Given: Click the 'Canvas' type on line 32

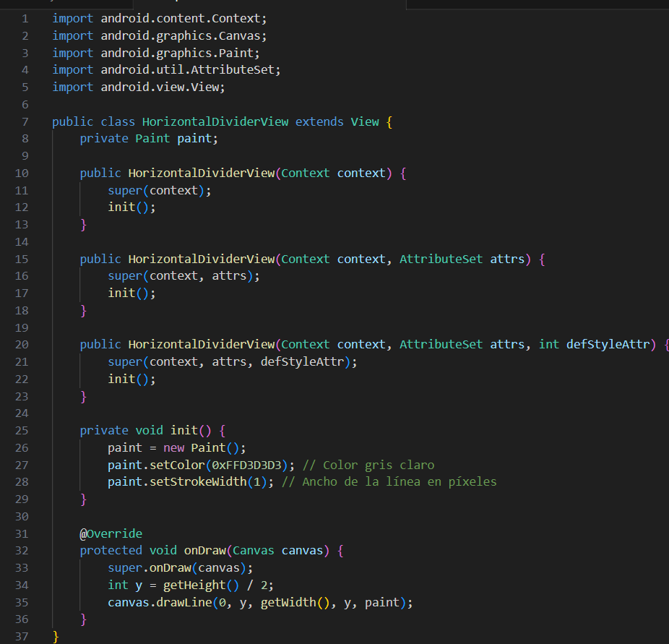Looking at the screenshot, I should click(x=253, y=551).
